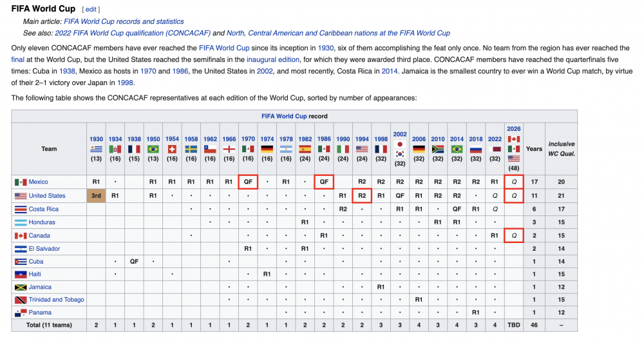Image resolution: width=644 pixels, height=341 pixels.
Task: Open the Mexico team link in table
Action: [x=38, y=182]
